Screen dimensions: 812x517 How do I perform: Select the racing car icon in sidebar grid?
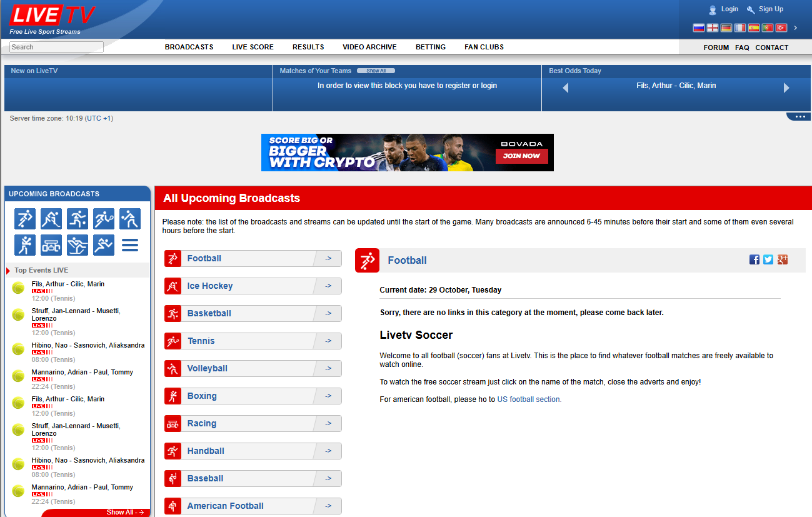[51, 245]
